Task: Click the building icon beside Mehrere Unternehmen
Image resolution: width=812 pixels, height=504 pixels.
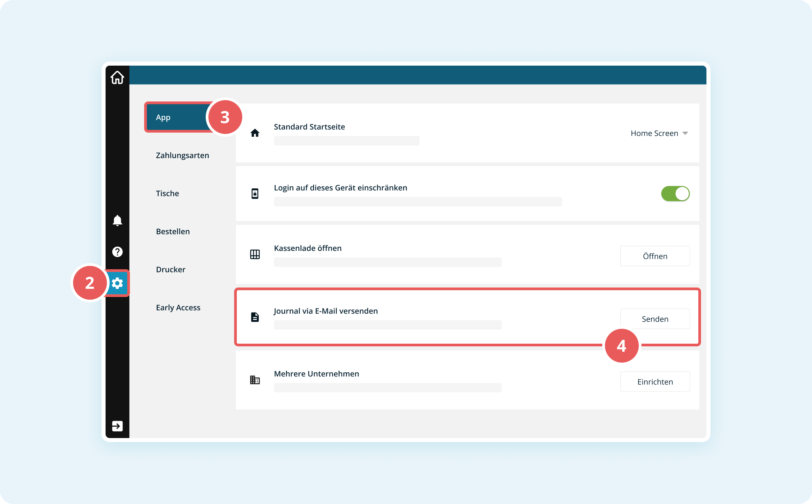Action: tap(254, 380)
